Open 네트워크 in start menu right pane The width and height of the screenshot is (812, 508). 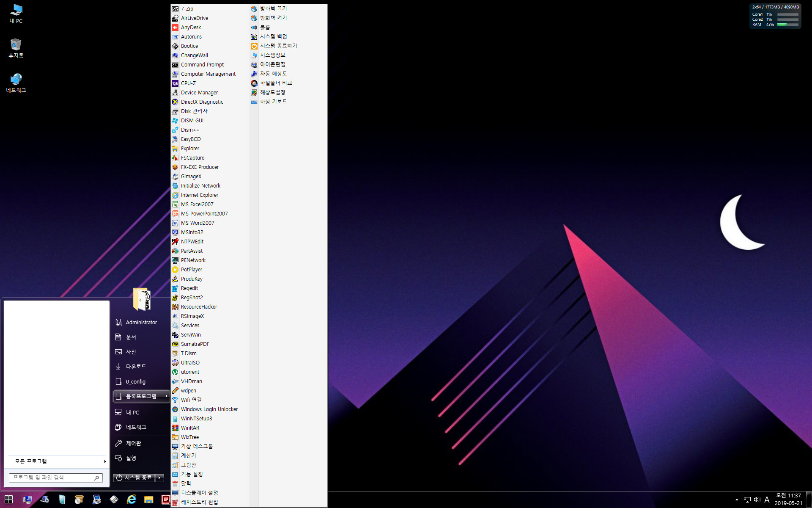coord(142,427)
